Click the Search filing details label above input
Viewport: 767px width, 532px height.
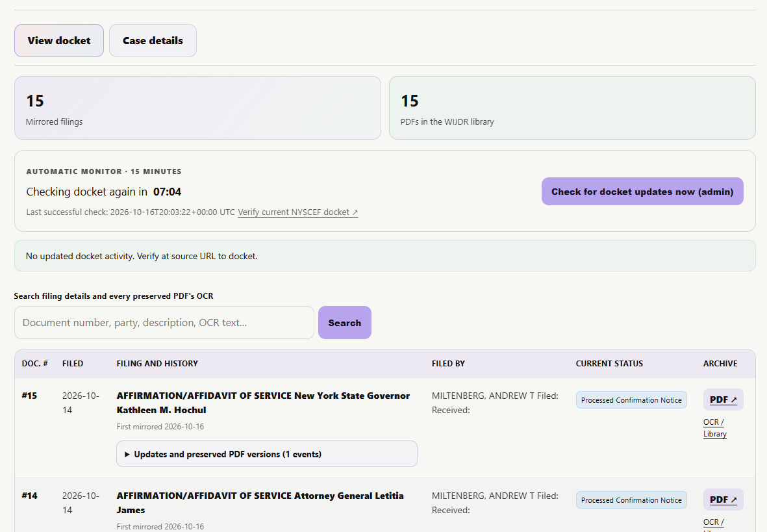[114, 296]
